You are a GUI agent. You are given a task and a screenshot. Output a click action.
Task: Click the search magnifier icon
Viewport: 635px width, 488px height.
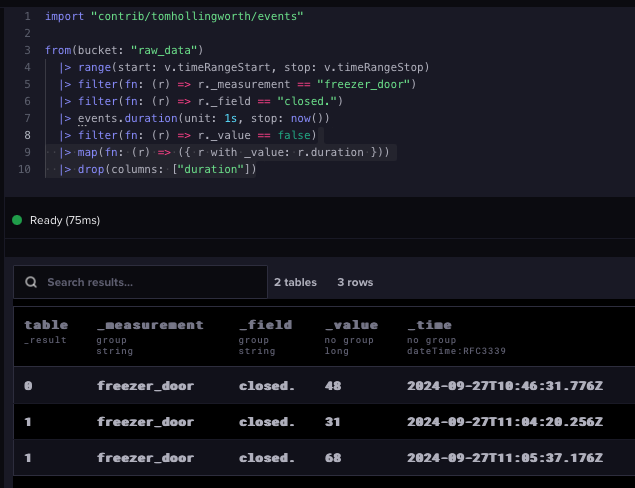(31, 282)
